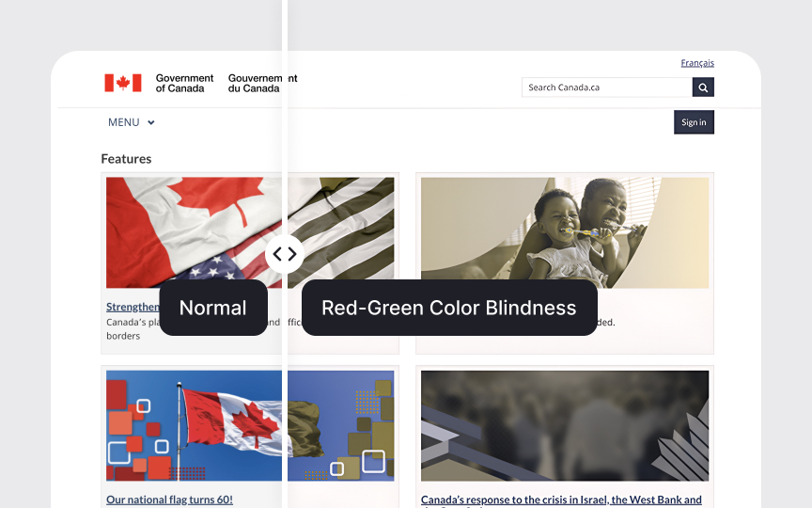The image size is (812, 508).
Task: Open the MENU navigation item
Action: point(124,122)
